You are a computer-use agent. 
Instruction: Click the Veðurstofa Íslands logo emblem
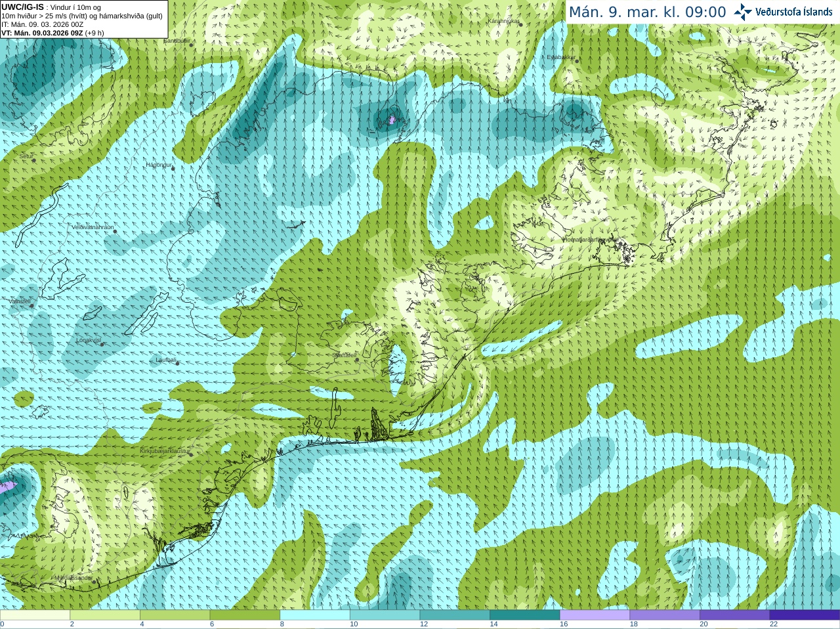click(743, 12)
